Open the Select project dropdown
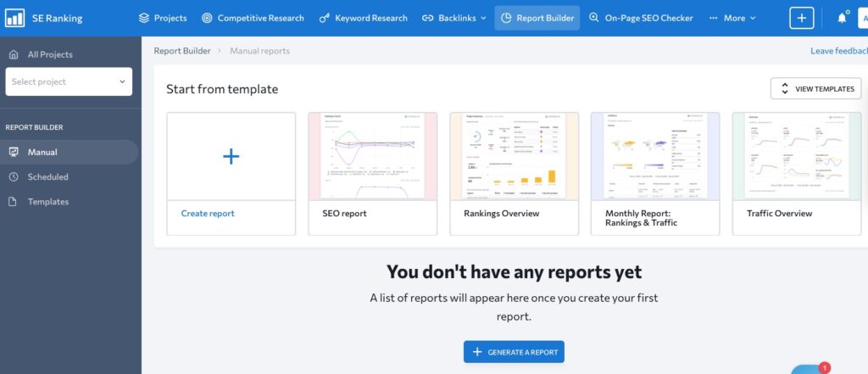 click(x=69, y=81)
